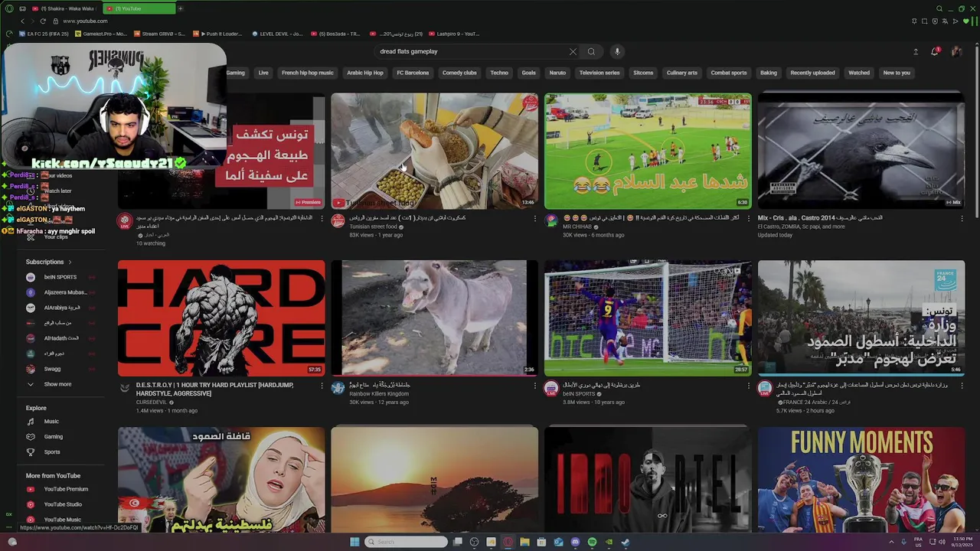
Task: Open the Windows Start button
Action: point(354,542)
